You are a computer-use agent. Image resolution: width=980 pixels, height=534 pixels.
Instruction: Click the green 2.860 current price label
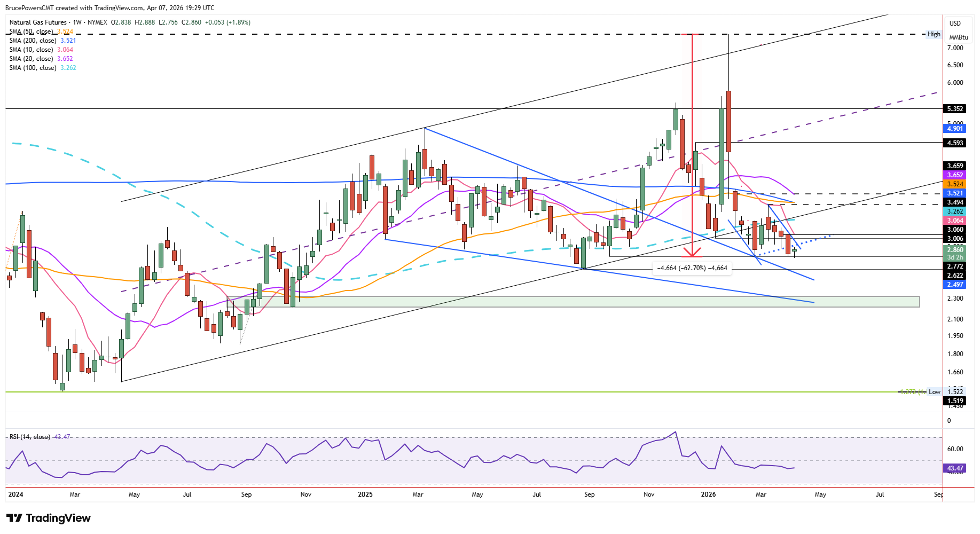(x=955, y=250)
